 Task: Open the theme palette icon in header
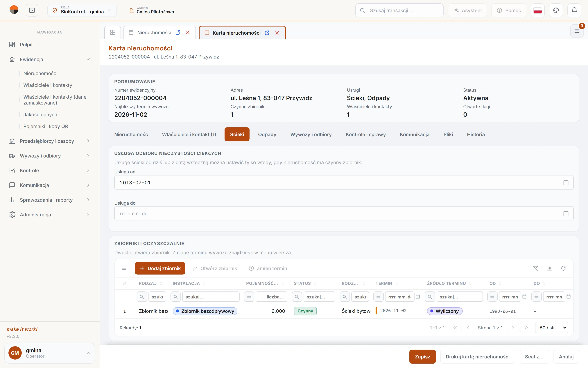[556, 10]
